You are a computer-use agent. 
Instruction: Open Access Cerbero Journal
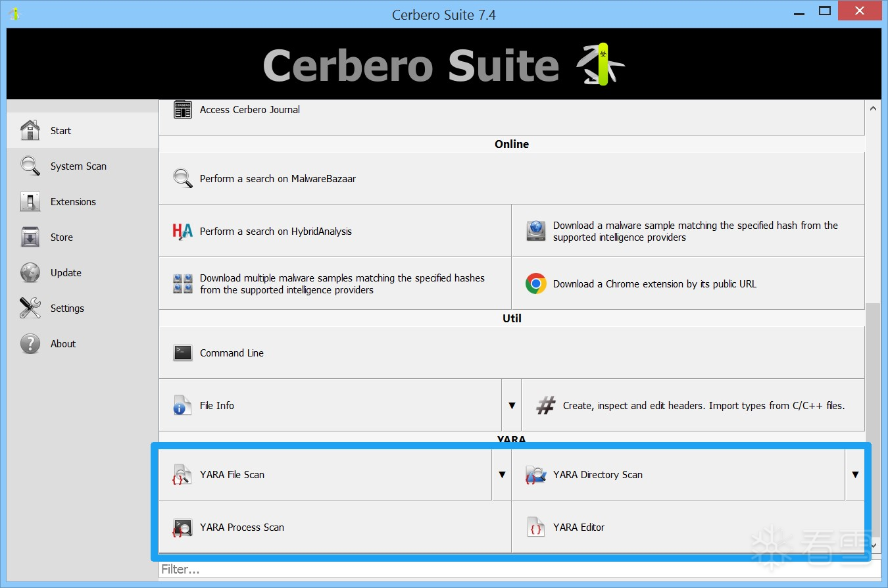click(512, 117)
